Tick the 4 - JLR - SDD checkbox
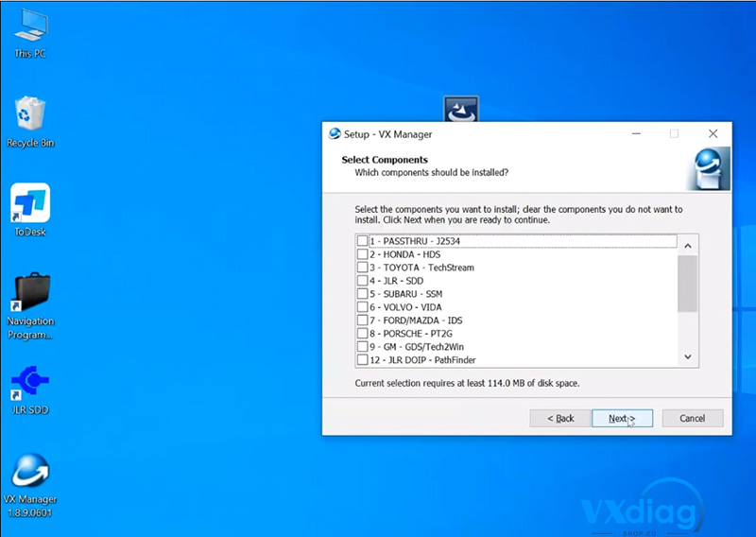The width and height of the screenshot is (756, 537). [x=362, y=281]
